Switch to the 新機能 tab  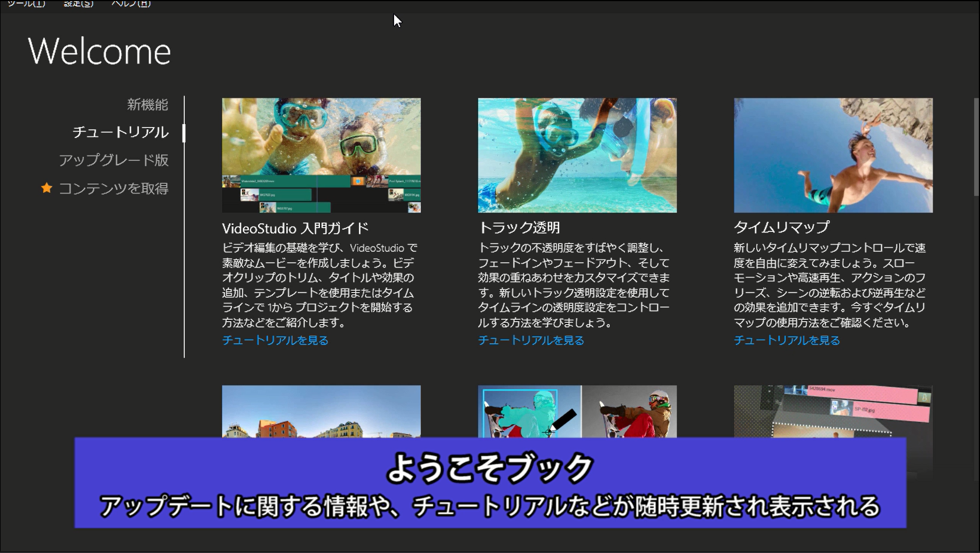click(147, 105)
